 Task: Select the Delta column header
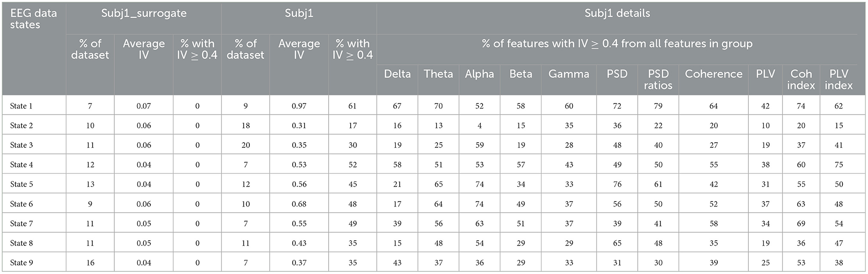(397, 74)
